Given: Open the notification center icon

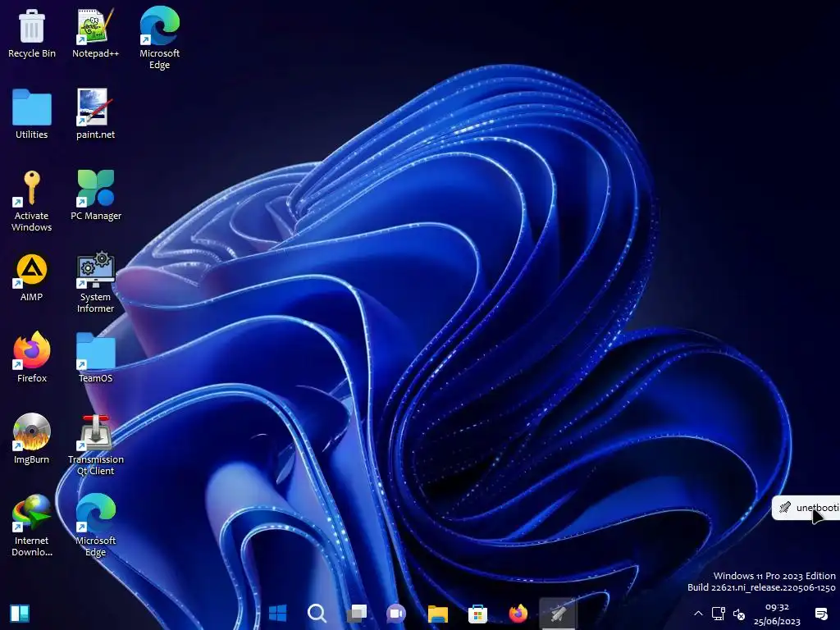Looking at the screenshot, I should [821, 614].
